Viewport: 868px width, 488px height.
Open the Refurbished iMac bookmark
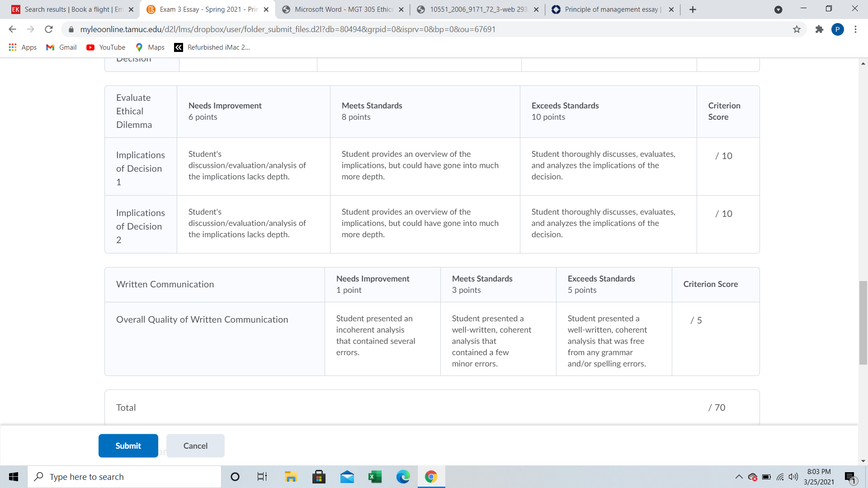(x=212, y=47)
